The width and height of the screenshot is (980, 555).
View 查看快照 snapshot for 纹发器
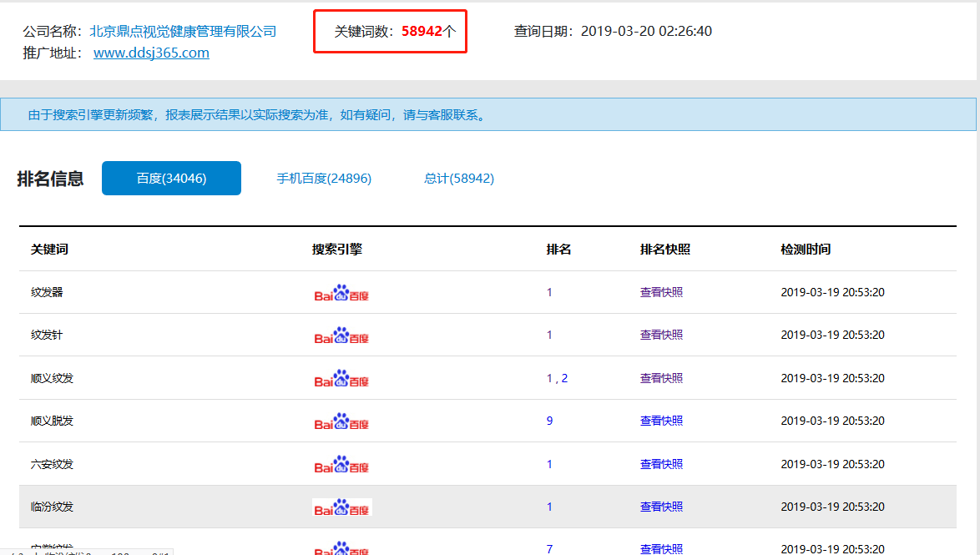point(661,292)
